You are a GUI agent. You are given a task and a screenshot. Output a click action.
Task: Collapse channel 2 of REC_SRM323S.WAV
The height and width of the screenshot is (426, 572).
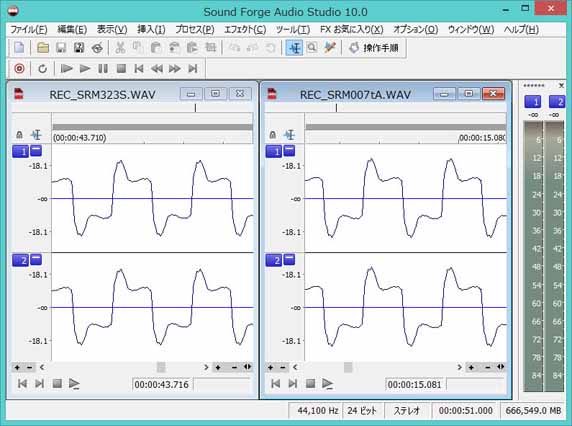(36, 259)
